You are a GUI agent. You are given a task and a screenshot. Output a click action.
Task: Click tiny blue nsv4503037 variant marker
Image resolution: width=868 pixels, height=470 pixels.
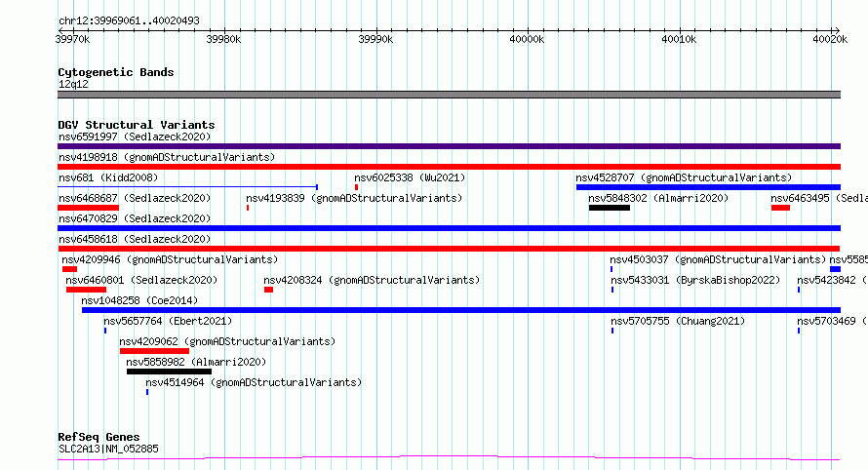612,269
